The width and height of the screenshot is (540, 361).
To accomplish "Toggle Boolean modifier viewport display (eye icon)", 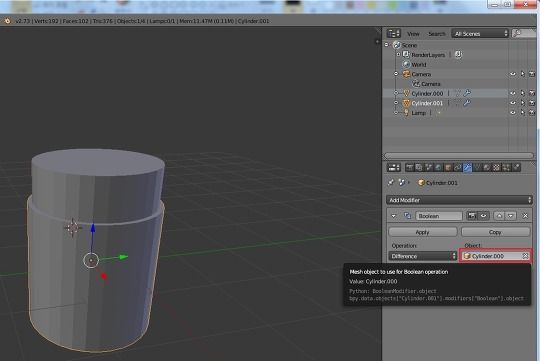I will tap(484, 216).
